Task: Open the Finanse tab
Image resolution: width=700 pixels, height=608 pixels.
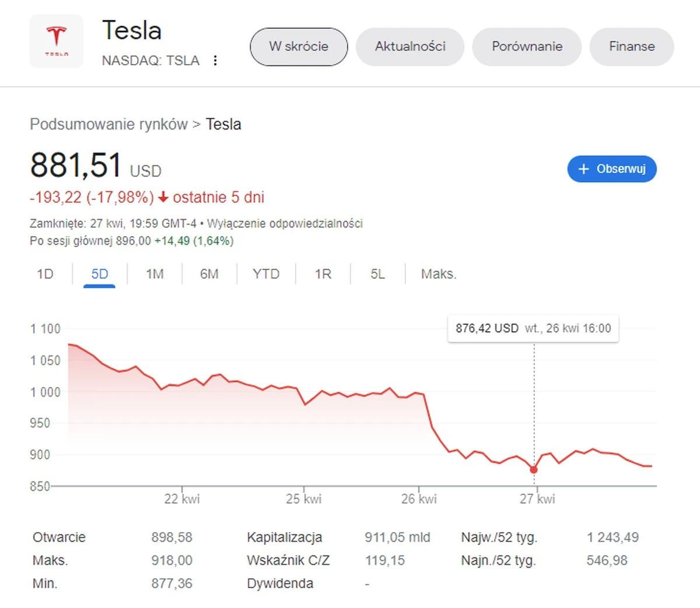Action: tap(632, 47)
